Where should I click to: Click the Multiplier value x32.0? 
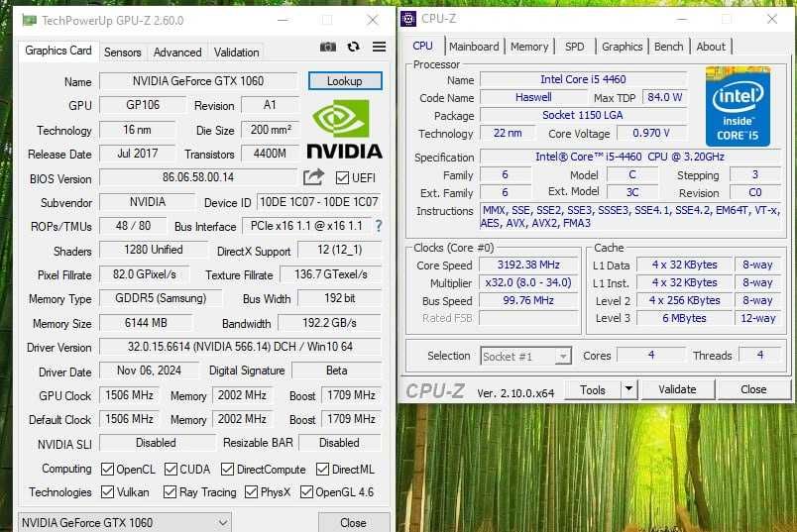click(x=528, y=282)
